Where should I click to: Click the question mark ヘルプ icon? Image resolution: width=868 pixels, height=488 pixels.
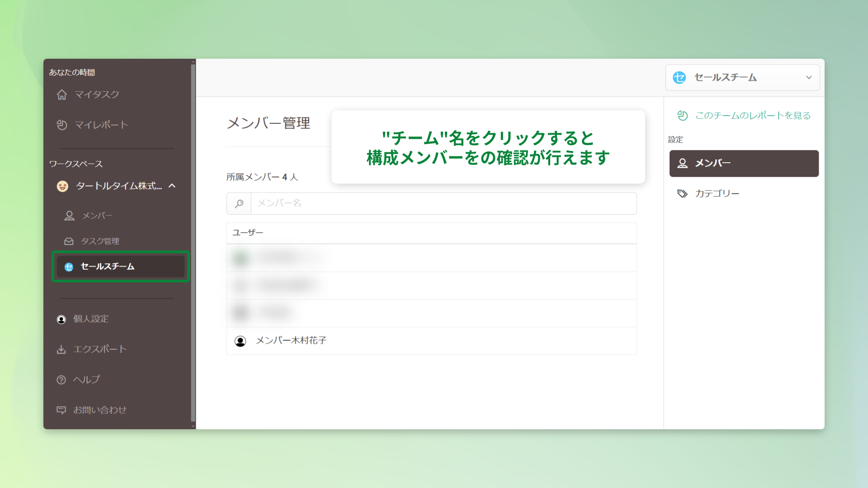[61, 380]
